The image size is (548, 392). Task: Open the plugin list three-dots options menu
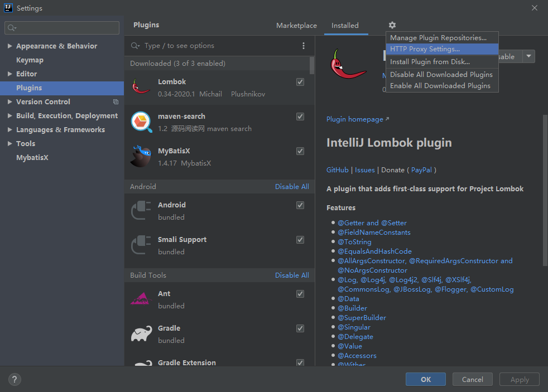click(304, 46)
